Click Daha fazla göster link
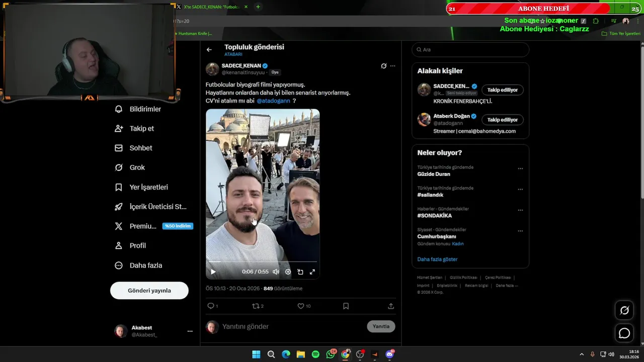The image size is (644, 362). point(437,259)
